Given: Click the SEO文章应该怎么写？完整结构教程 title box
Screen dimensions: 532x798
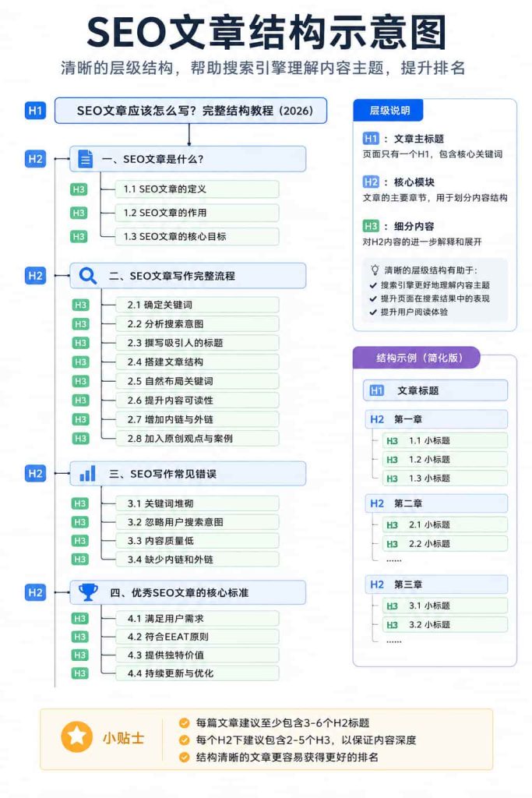Looking at the screenshot, I should [x=191, y=111].
